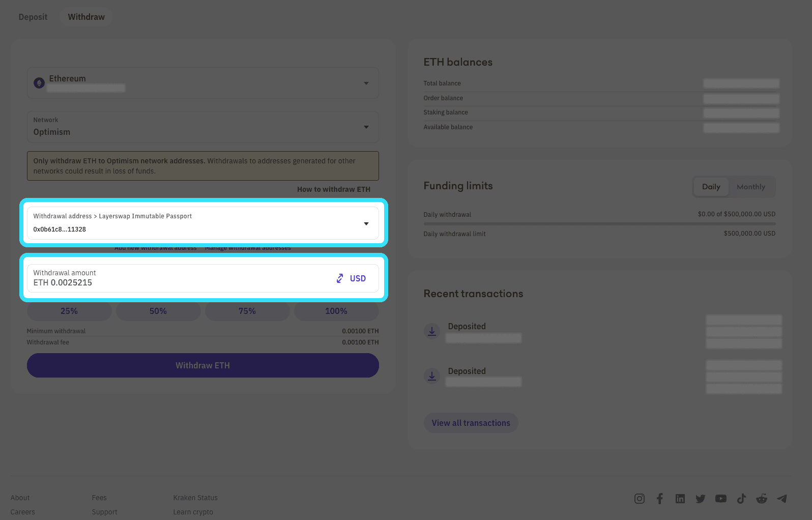Open View all transactions
The image size is (812, 520).
click(x=471, y=423)
